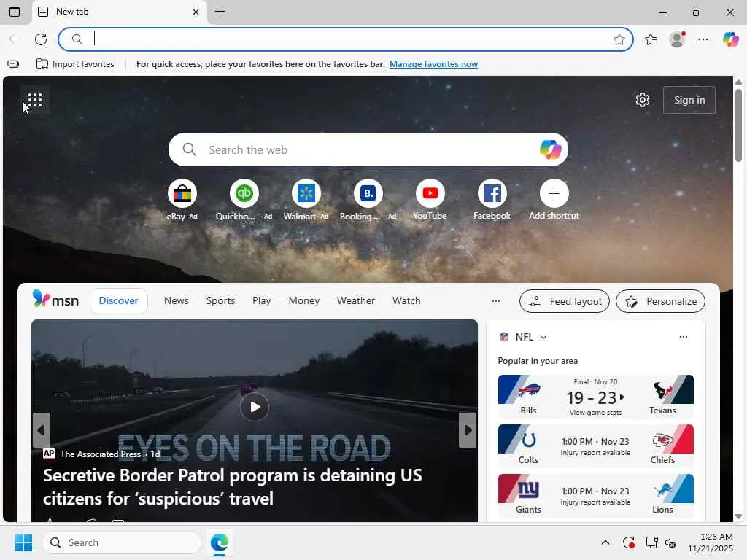747x560 pixels.
Task: Open the tab actions menu icon
Action: (x=15, y=12)
